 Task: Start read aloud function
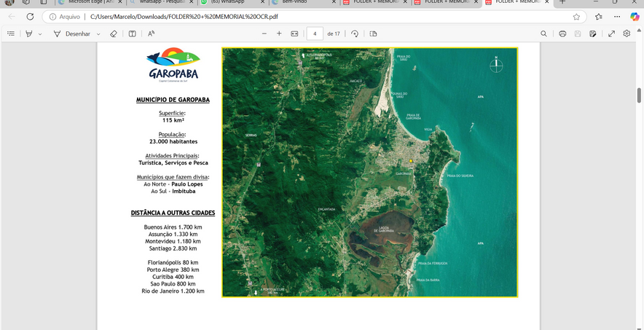point(151,34)
